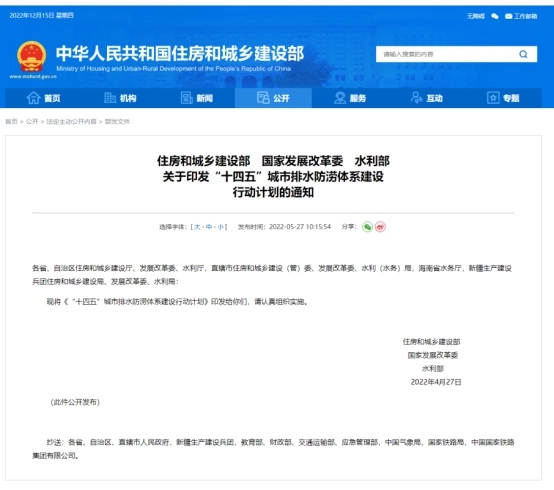Click the document icon beside 公开
Viewport: 554px width, 490px height.
263,98
